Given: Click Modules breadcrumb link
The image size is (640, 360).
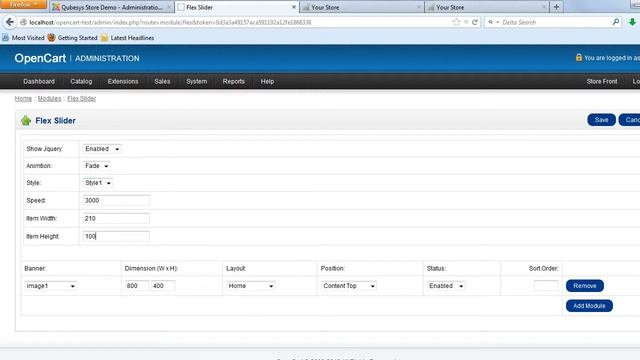Looking at the screenshot, I should (49, 98).
